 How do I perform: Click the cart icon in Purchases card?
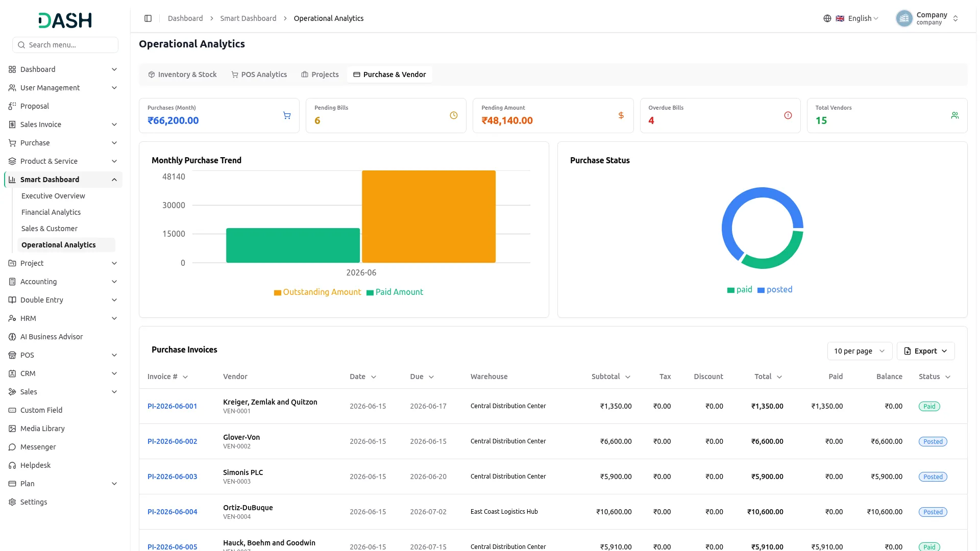[287, 116]
